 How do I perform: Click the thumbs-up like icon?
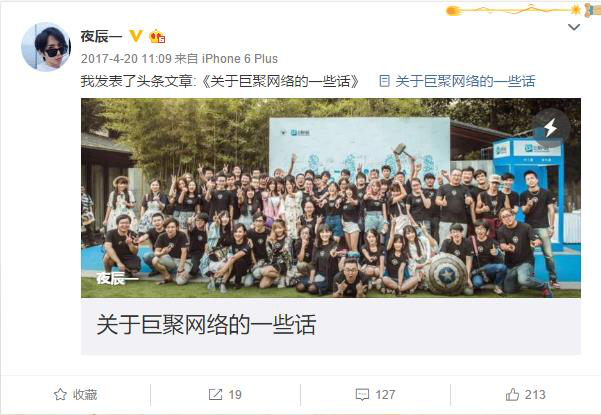point(512,394)
